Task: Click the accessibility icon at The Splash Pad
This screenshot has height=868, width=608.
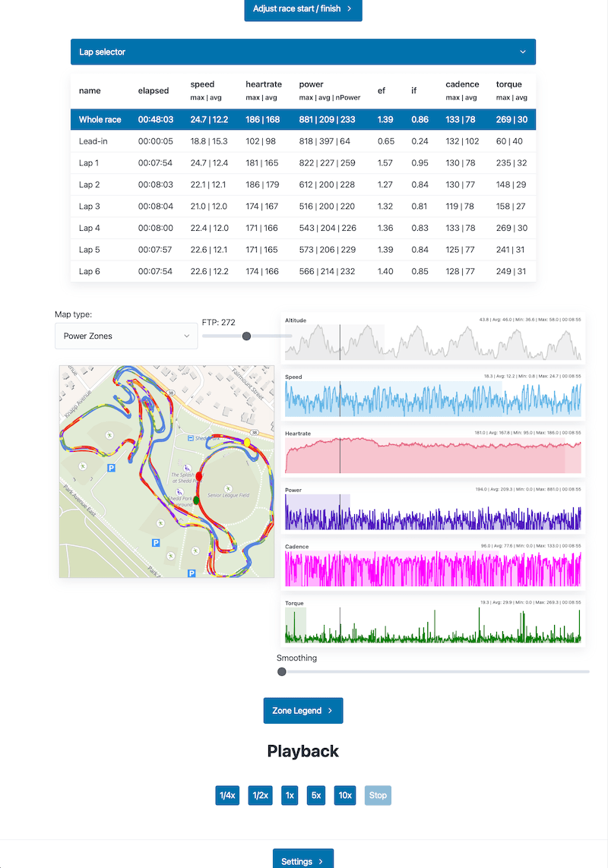Action: (x=186, y=468)
